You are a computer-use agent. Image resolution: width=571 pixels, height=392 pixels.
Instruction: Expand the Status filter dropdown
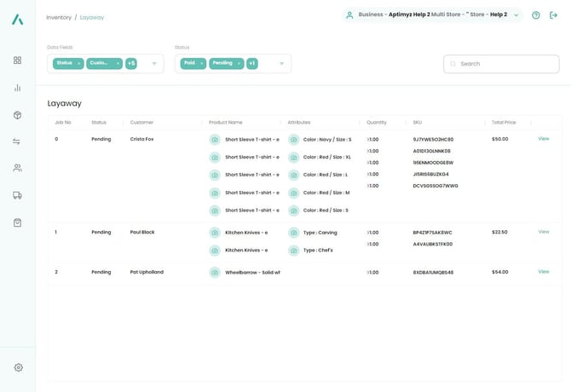(x=281, y=63)
